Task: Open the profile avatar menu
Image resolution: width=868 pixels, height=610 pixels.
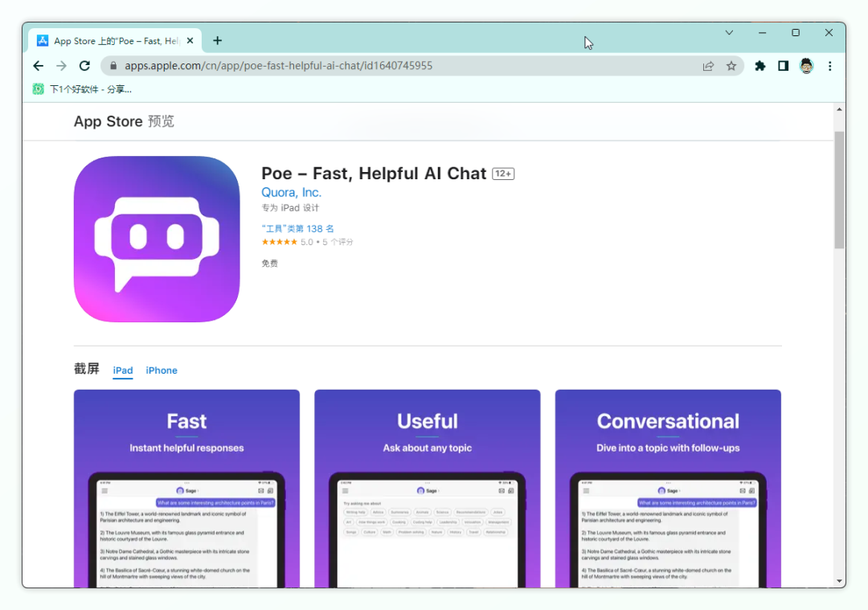Action: [x=807, y=66]
